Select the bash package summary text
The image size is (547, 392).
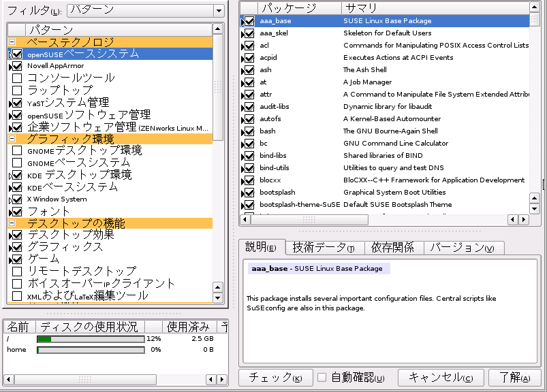point(390,131)
